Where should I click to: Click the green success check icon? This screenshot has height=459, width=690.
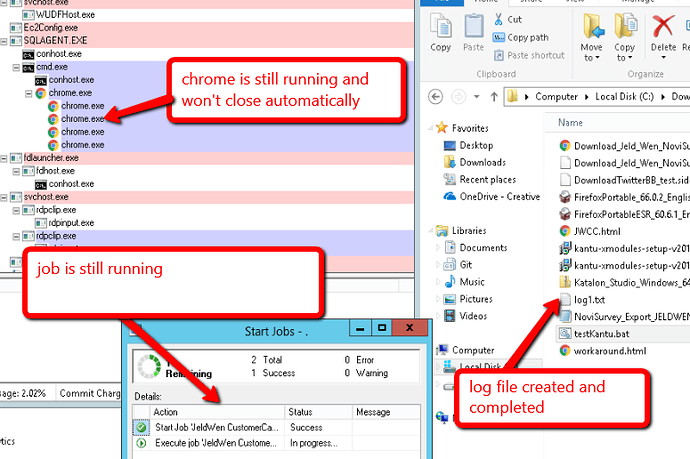coord(141,427)
